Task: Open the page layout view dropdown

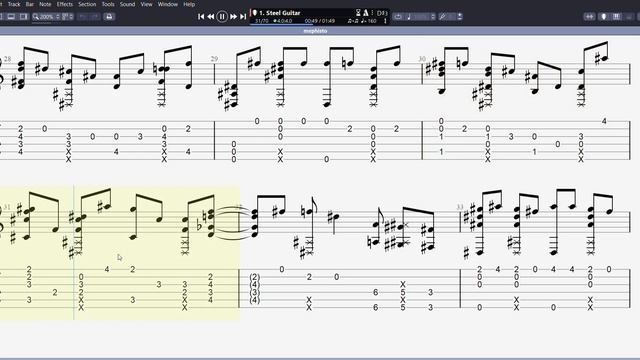Action: point(68,16)
